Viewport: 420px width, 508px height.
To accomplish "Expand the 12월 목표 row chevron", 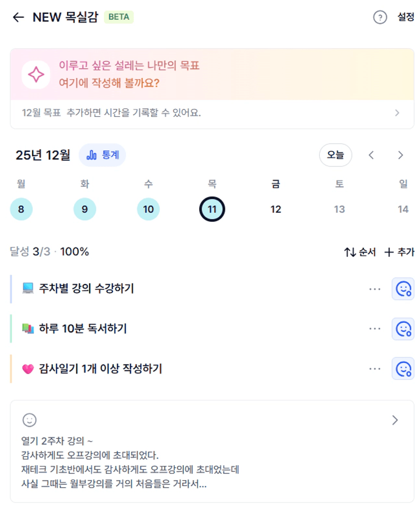I will coord(397,113).
